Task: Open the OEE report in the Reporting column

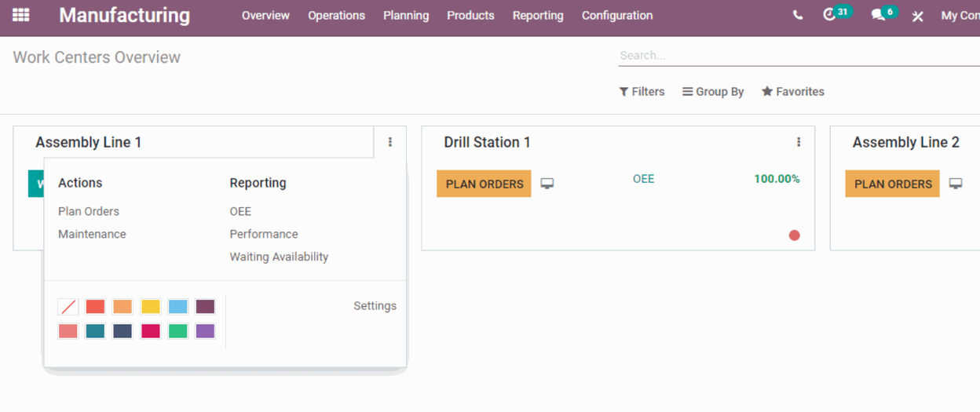Action: [x=240, y=211]
